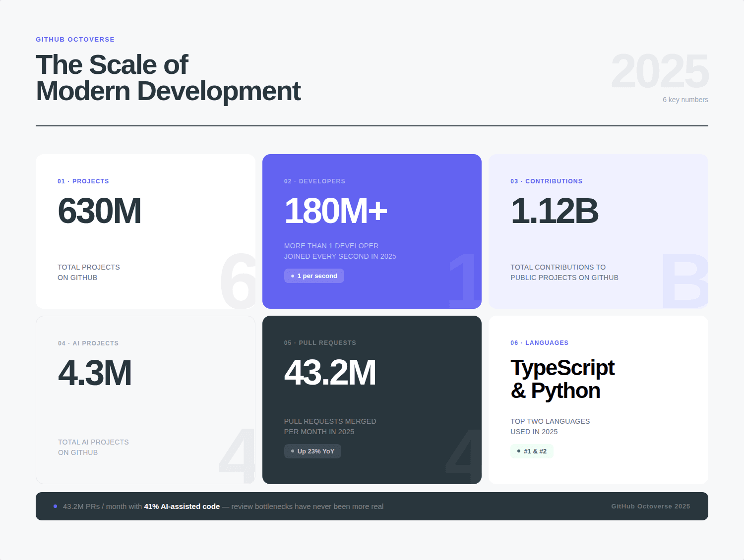Click the 01 · PROJECTS card label
Viewport: 744px width, 560px height.
click(x=83, y=181)
